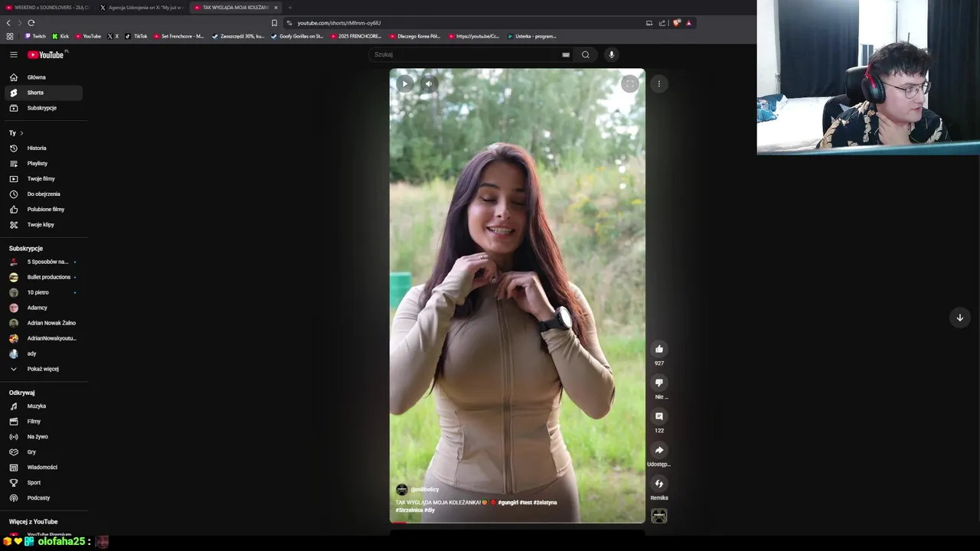
Task: Open Adamcy channel
Action: [43, 308]
